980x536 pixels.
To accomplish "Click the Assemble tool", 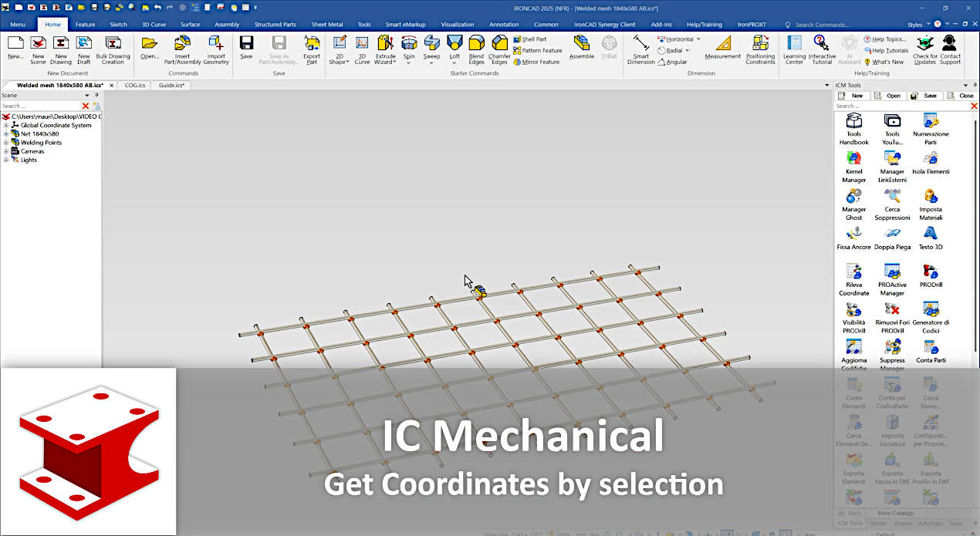I will (581, 49).
